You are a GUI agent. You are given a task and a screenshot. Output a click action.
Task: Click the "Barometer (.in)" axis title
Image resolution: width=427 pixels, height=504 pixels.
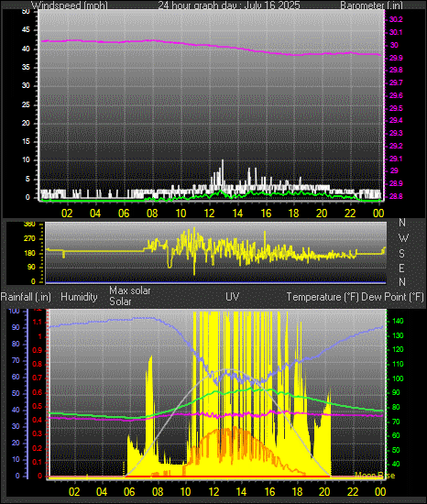tap(371, 5)
